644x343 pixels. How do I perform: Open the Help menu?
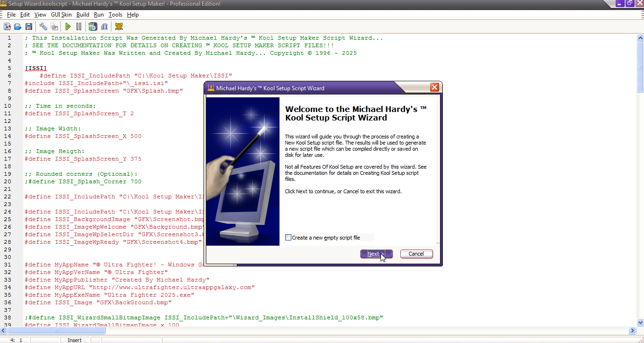(133, 15)
